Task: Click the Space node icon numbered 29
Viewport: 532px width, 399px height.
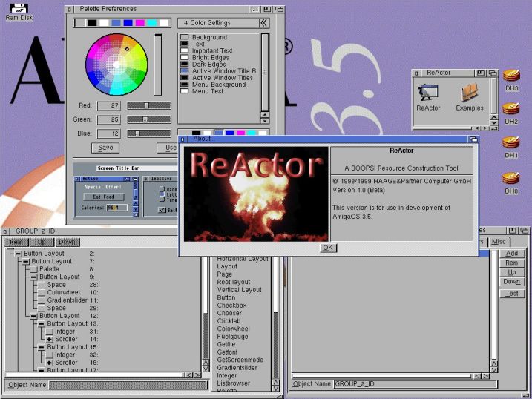Action: pyautogui.click(x=42, y=308)
